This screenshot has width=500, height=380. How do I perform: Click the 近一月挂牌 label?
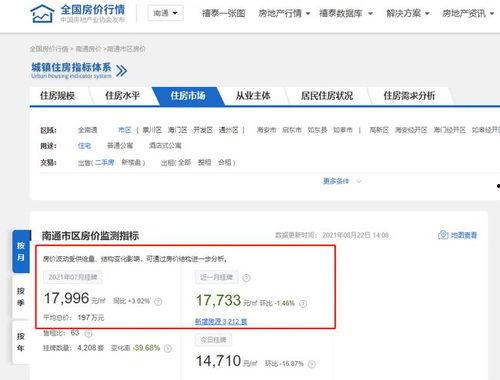click(x=216, y=277)
